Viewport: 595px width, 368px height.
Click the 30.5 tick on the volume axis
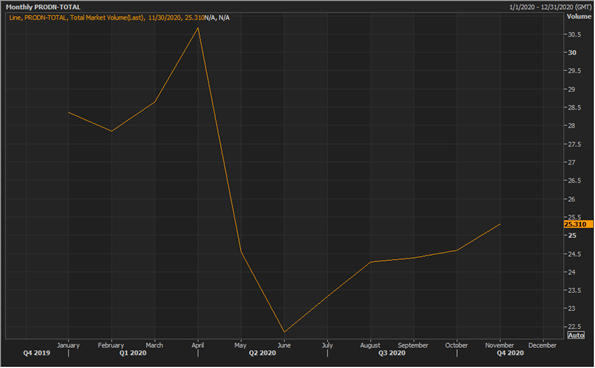[574, 35]
